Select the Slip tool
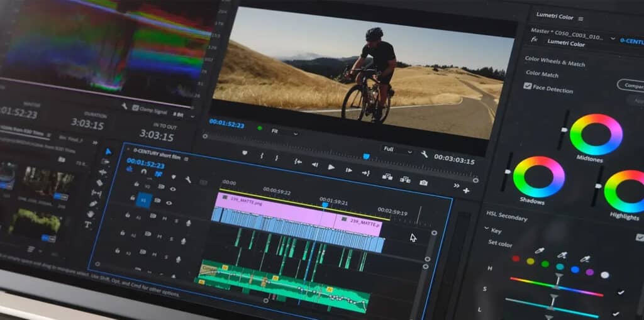The image size is (644, 320). (96, 192)
